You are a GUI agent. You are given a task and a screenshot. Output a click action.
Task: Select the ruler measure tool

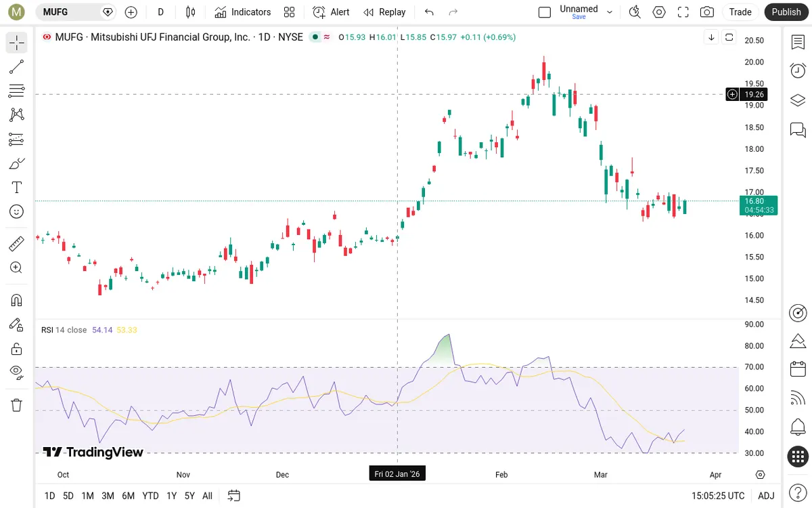(17, 243)
